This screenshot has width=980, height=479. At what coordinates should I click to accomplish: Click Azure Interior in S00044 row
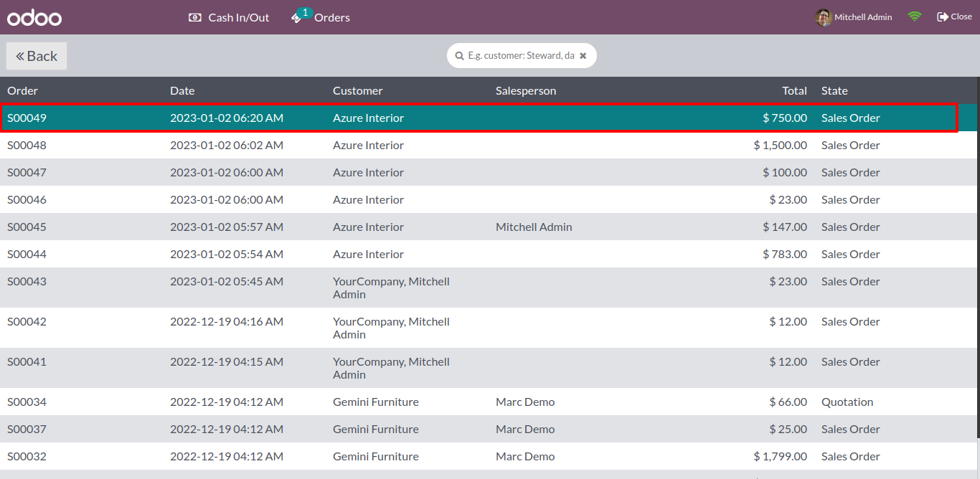[368, 255]
